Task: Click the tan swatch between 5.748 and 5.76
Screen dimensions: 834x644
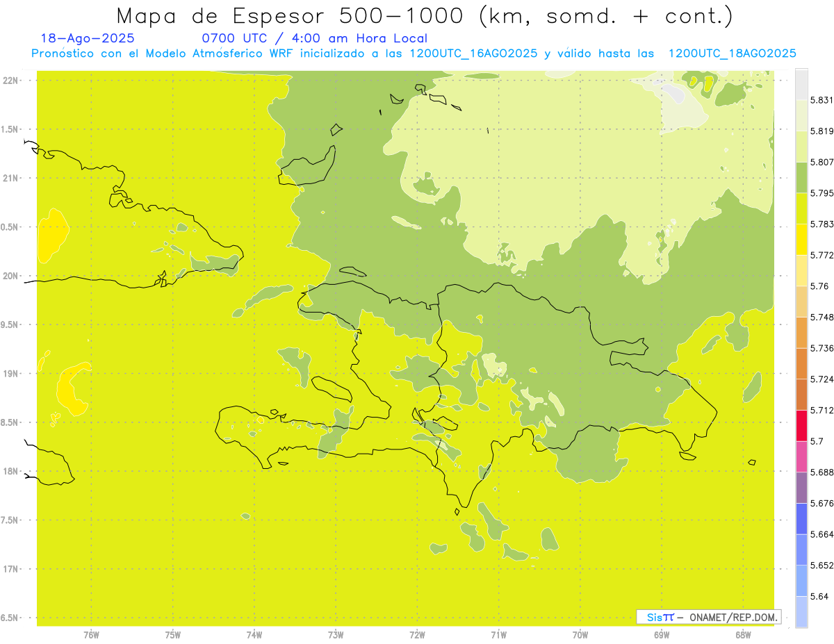Action: [801, 302]
